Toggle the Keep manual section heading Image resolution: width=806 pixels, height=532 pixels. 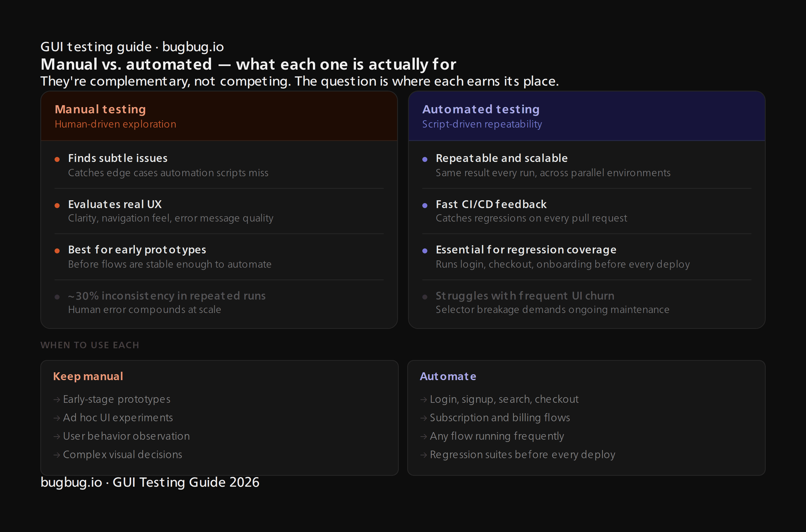click(88, 376)
